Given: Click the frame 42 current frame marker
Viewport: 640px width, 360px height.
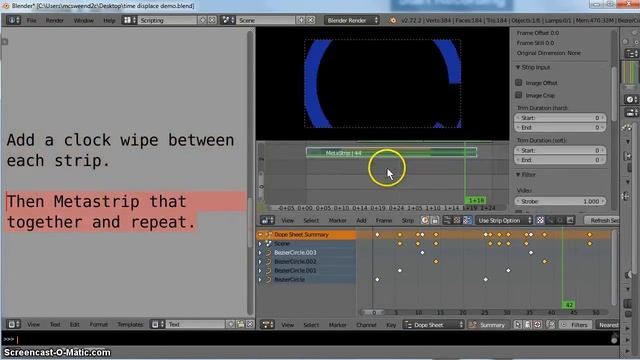Looking at the screenshot, I should click(569, 305).
